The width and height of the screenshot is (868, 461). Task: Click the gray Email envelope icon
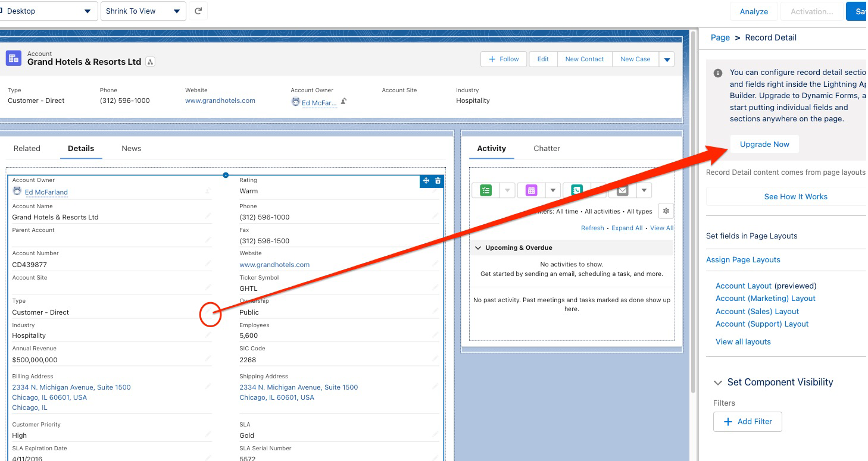tap(622, 190)
